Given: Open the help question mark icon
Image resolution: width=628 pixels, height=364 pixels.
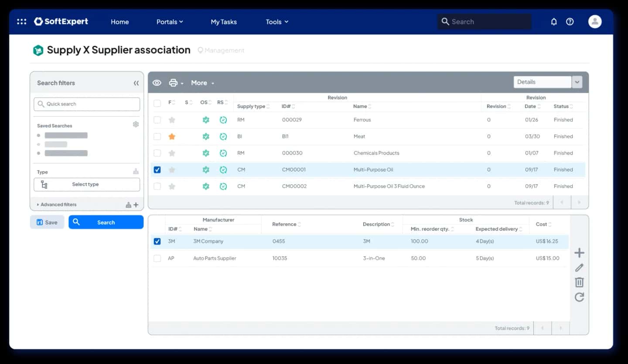Looking at the screenshot, I should (570, 21).
